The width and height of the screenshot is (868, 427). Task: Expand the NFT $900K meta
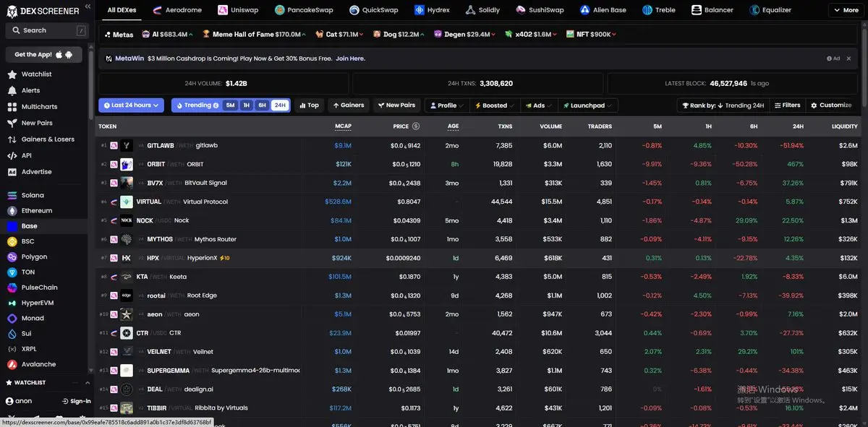[x=592, y=35]
